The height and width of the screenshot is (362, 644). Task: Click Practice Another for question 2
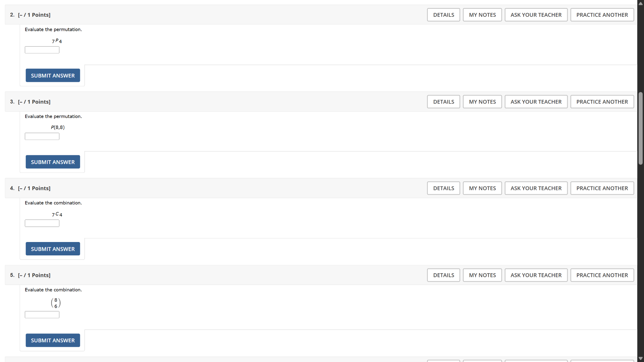[602, 15]
